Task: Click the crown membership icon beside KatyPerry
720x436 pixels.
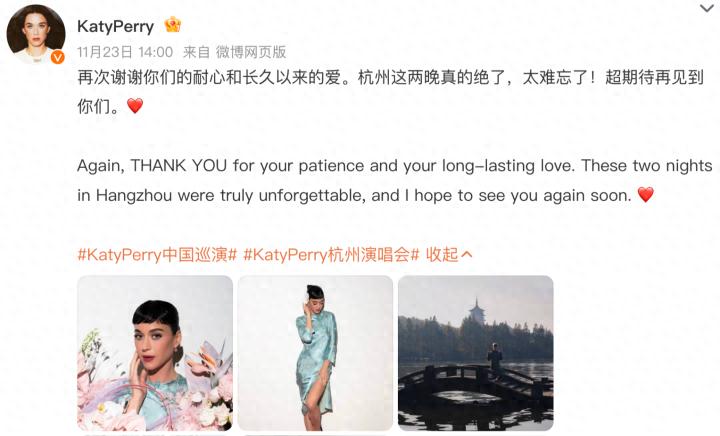Action: point(173,25)
